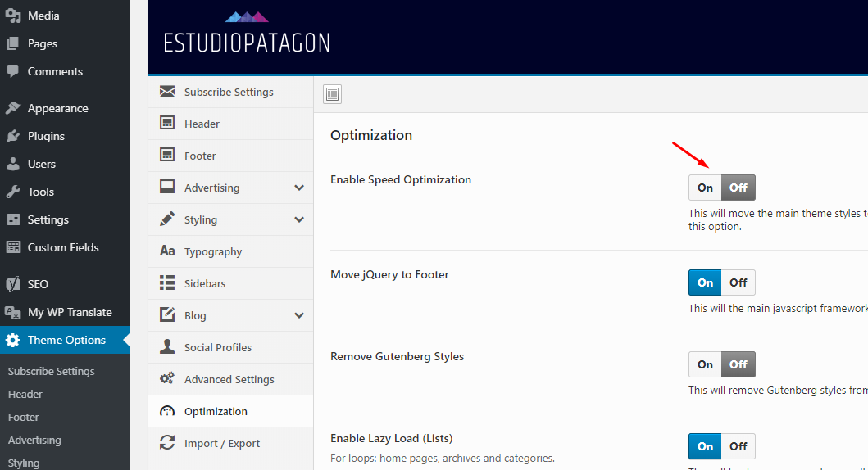Click Styling submenu link under Theme Options
This screenshot has width=868, height=470.
pyautogui.click(x=23, y=463)
